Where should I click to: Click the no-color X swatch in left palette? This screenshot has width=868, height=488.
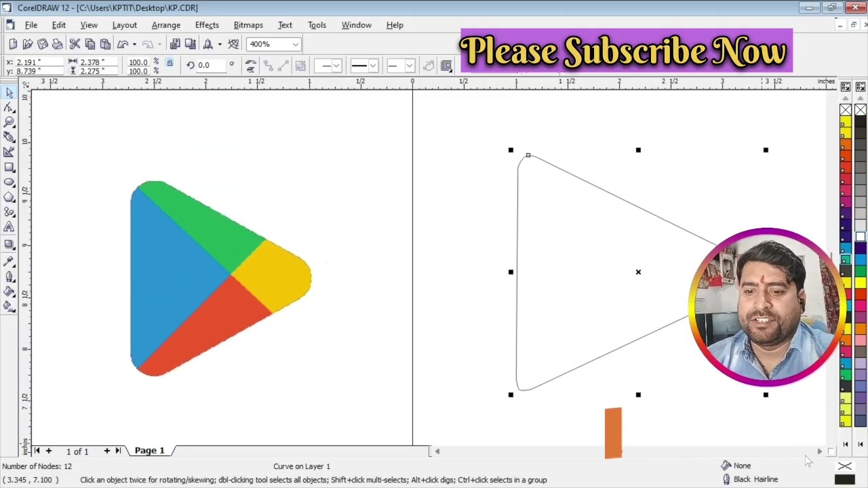[846, 110]
